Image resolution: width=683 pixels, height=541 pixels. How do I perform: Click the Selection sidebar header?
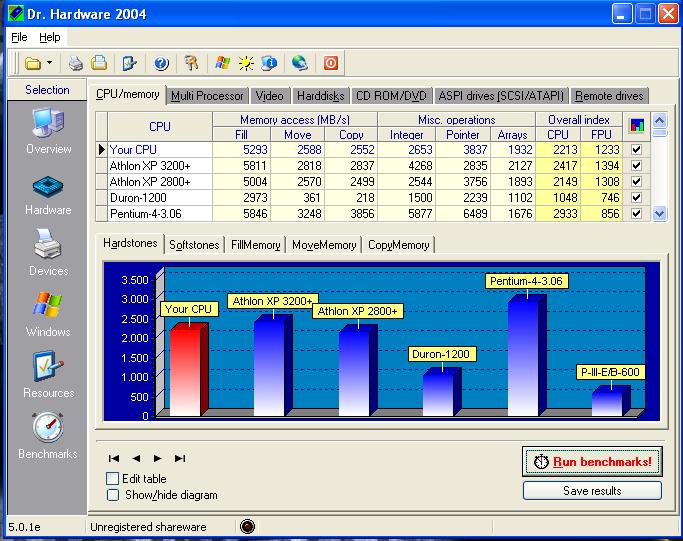pos(47,90)
